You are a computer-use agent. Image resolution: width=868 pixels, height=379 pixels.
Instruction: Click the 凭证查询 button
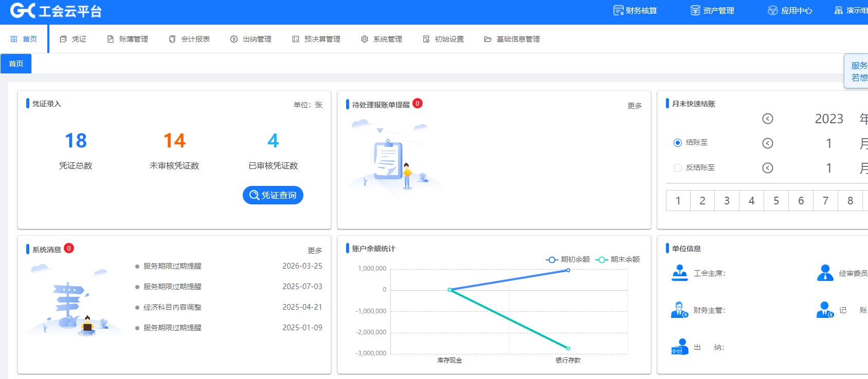(273, 195)
